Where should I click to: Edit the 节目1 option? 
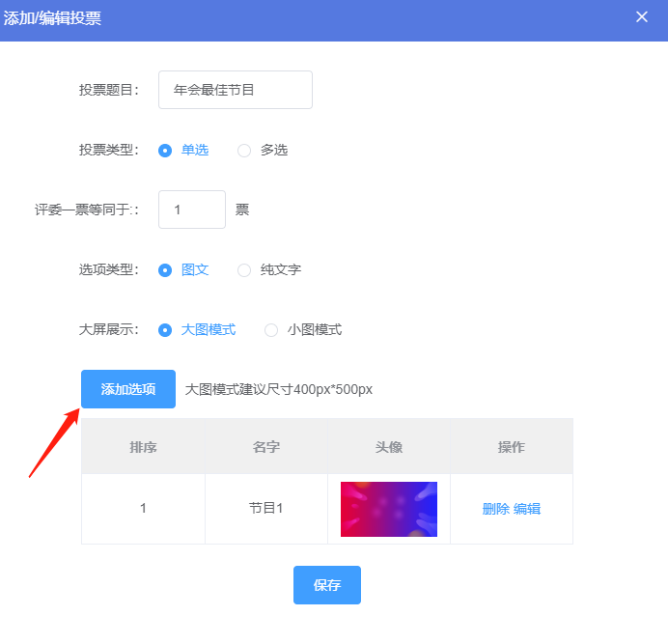point(527,509)
